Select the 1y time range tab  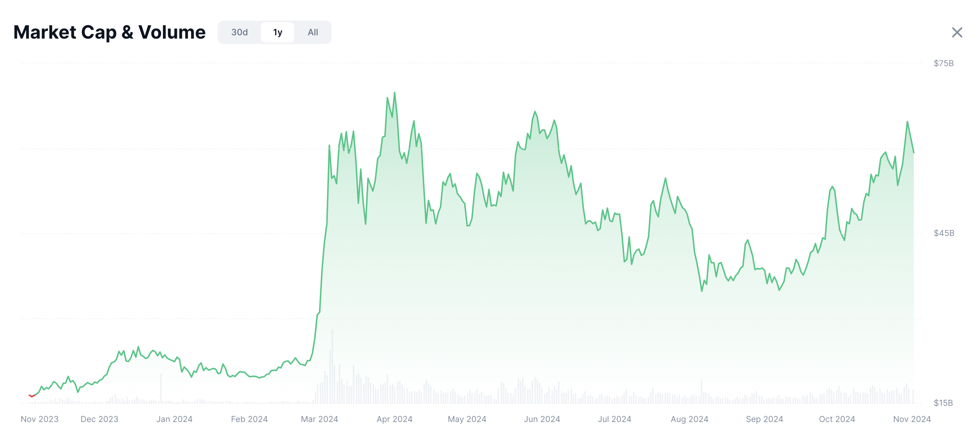click(277, 33)
